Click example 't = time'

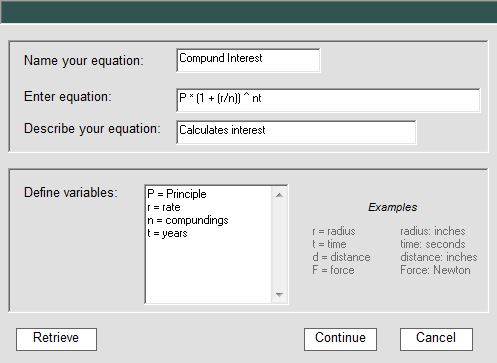[x=329, y=244]
